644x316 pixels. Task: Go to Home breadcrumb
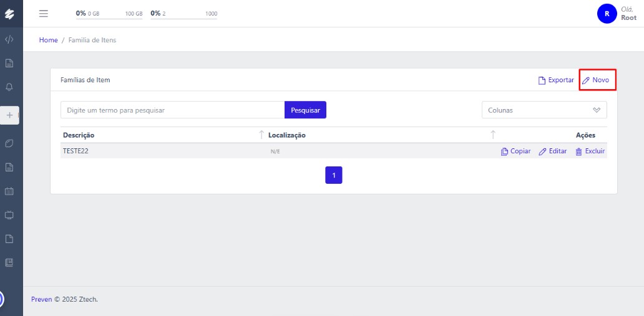click(48, 40)
